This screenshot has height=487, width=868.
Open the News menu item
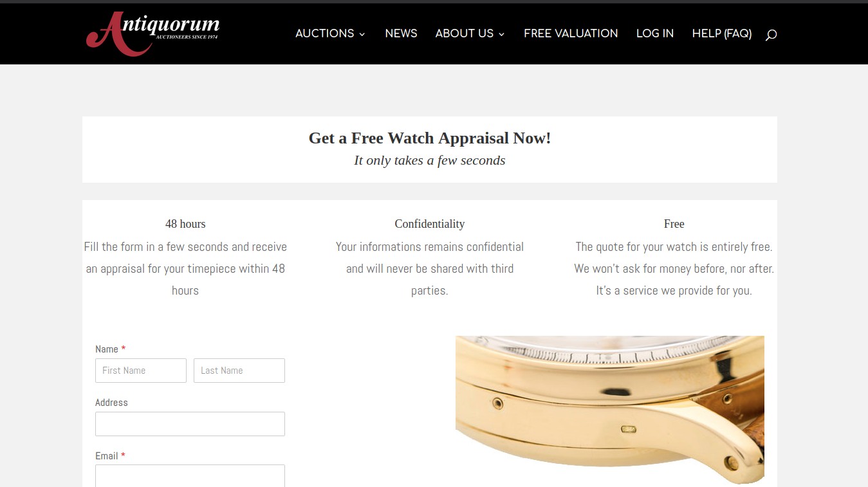(x=401, y=33)
